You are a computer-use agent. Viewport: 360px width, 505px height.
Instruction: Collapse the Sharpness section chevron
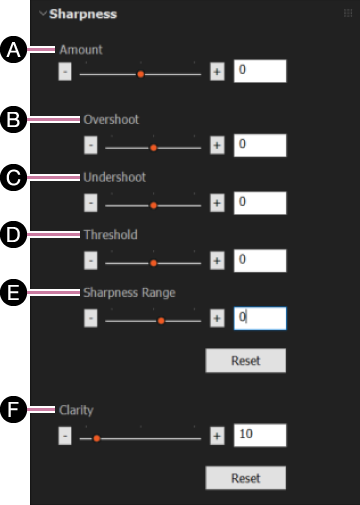43,14
